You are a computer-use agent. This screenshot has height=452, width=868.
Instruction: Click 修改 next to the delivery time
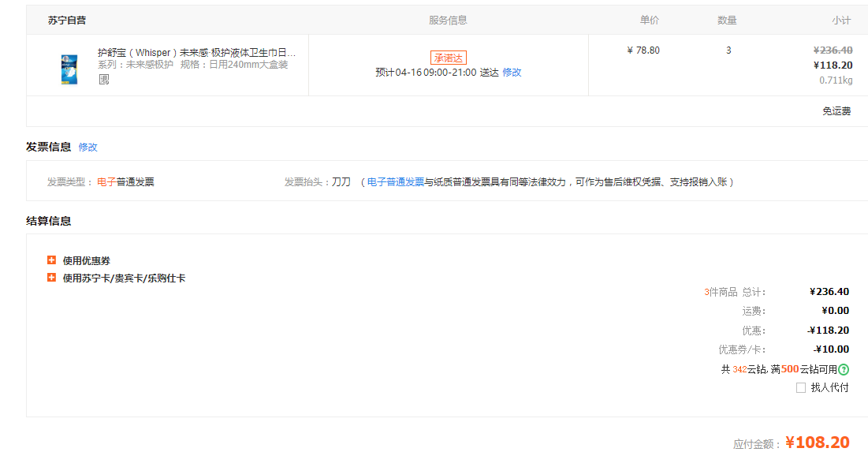point(512,73)
